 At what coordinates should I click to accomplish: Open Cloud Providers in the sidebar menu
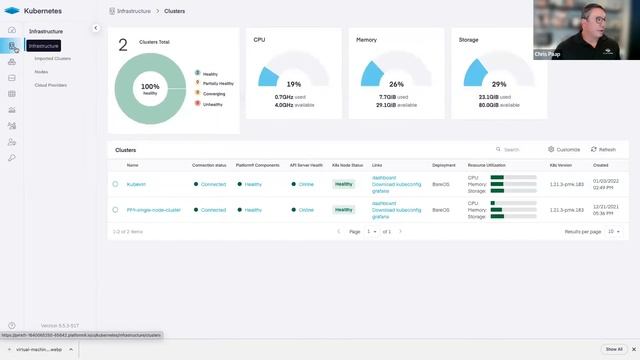(51, 85)
